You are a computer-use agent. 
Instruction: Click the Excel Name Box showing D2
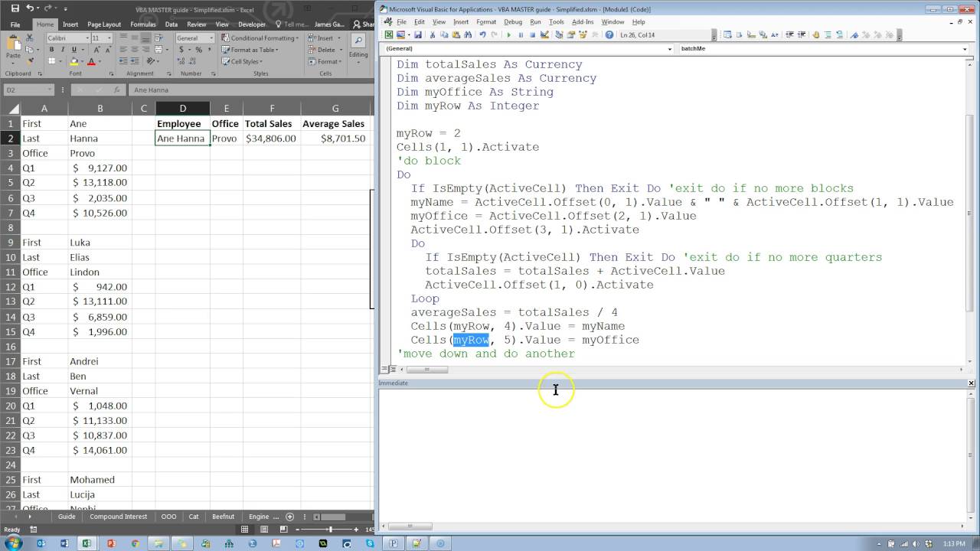[x=28, y=90]
